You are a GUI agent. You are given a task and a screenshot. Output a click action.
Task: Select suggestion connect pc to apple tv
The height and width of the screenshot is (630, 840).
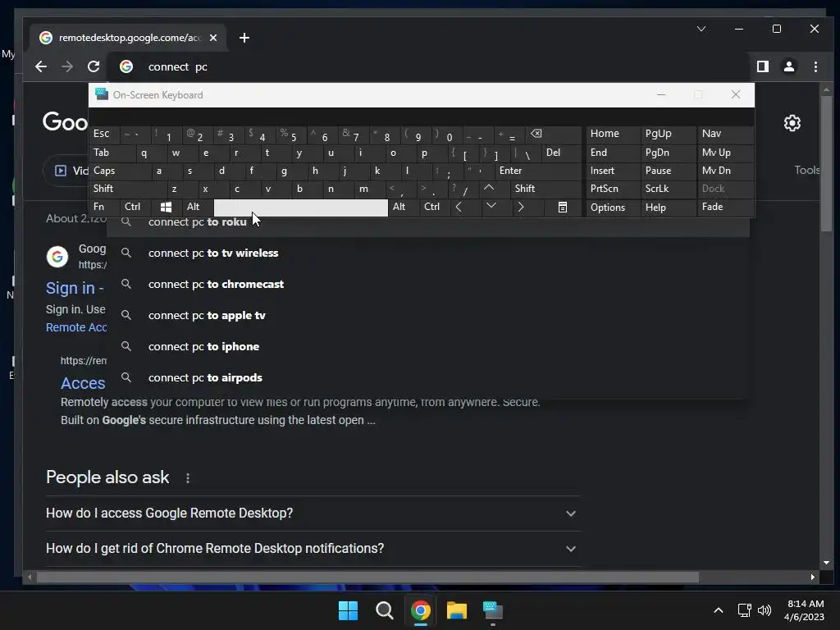tap(428, 316)
